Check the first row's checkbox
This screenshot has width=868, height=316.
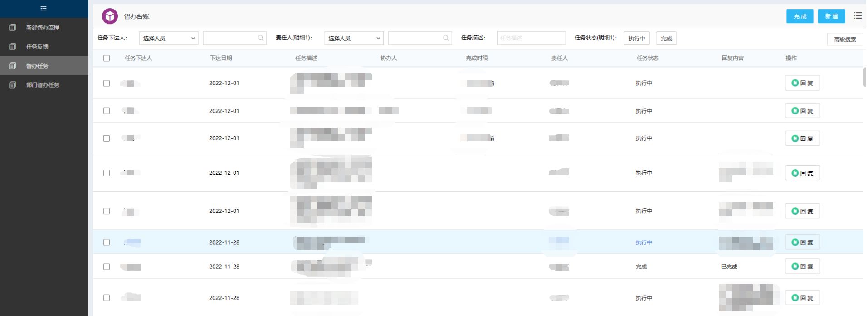107,84
